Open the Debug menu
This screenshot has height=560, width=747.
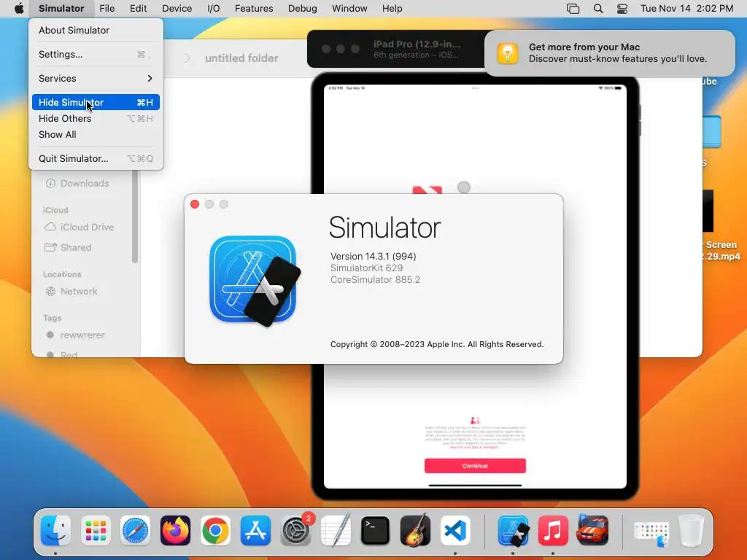303,8
